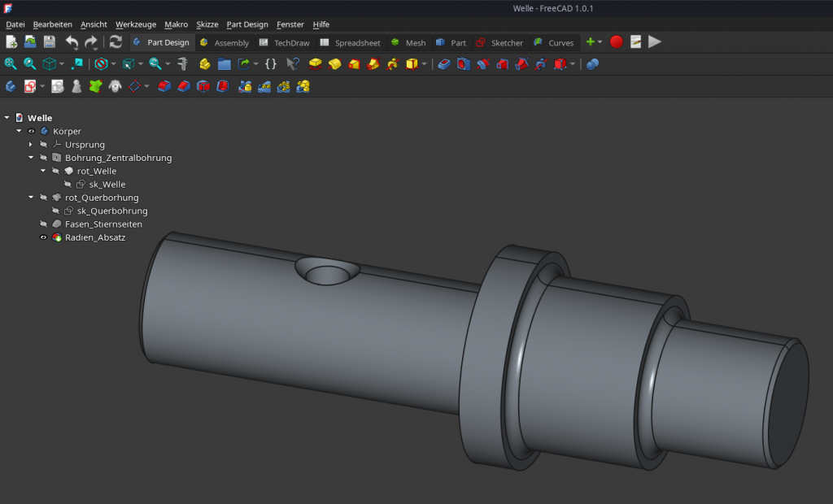
Task: Open the TechDraw workbench tab
Action: pyautogui.click(x=285, y=42)
